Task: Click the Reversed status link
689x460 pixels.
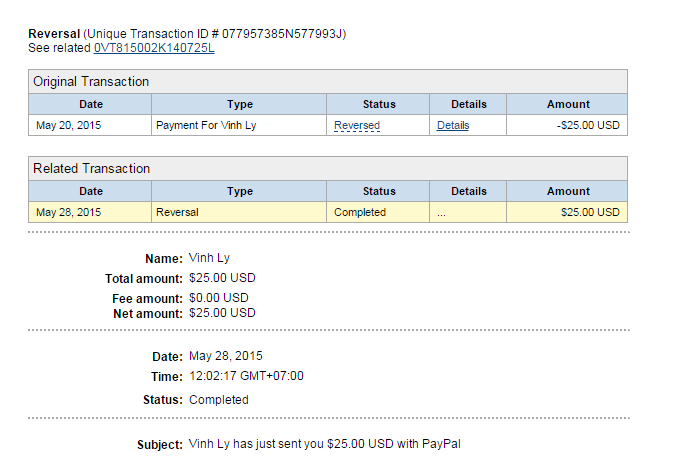Action: click(x=357, y=126)
